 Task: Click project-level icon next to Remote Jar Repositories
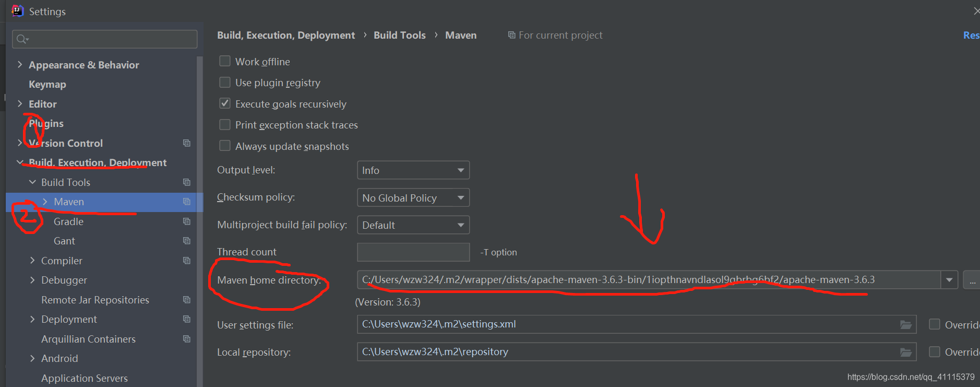(187, 300)
